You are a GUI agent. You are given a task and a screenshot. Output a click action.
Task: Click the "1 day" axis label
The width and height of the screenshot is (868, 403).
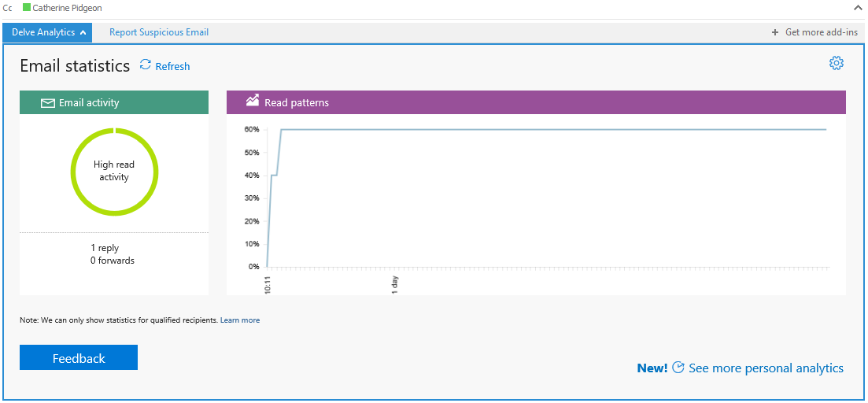click(395, 284)
